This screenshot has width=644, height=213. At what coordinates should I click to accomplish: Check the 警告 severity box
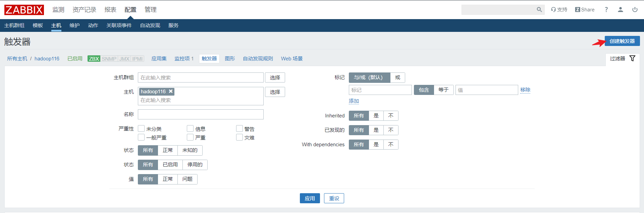pyautogui.click(x=239, y=128)
